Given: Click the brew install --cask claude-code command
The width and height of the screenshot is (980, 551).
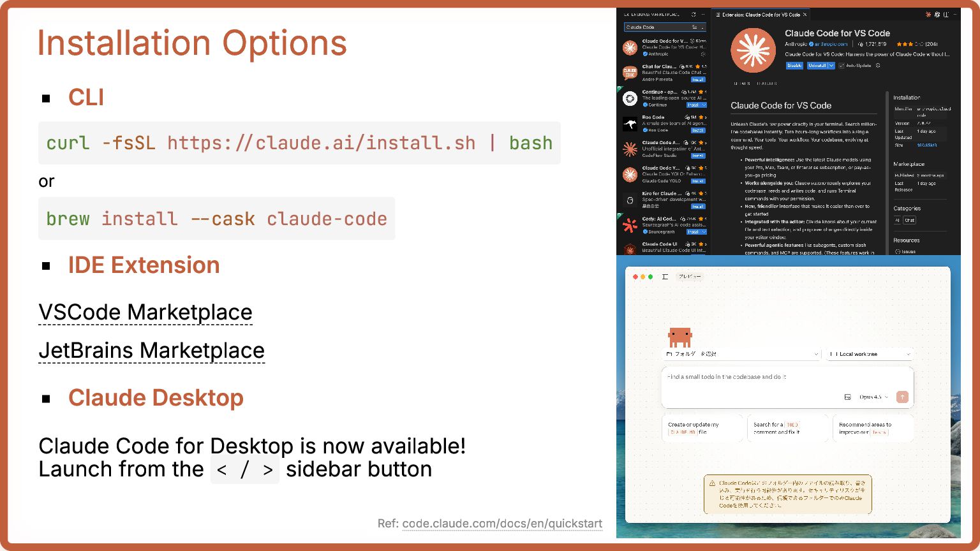Looking at the screenshot, I should click(216, 219).
